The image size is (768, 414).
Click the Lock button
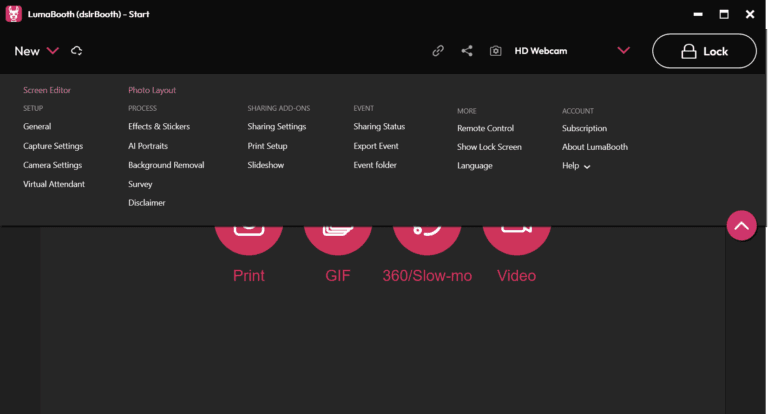704,51
